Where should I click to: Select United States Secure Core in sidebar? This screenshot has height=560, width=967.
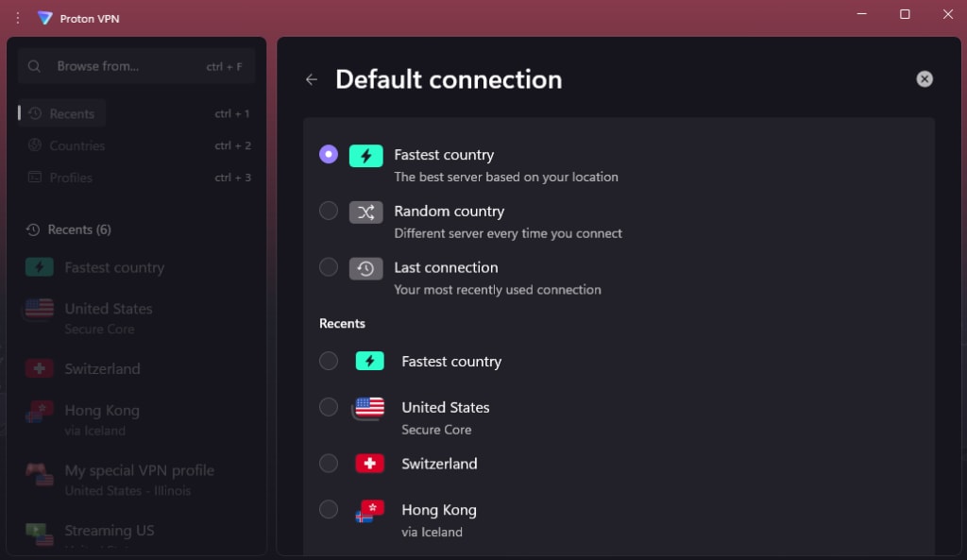(x=136, y=317)
